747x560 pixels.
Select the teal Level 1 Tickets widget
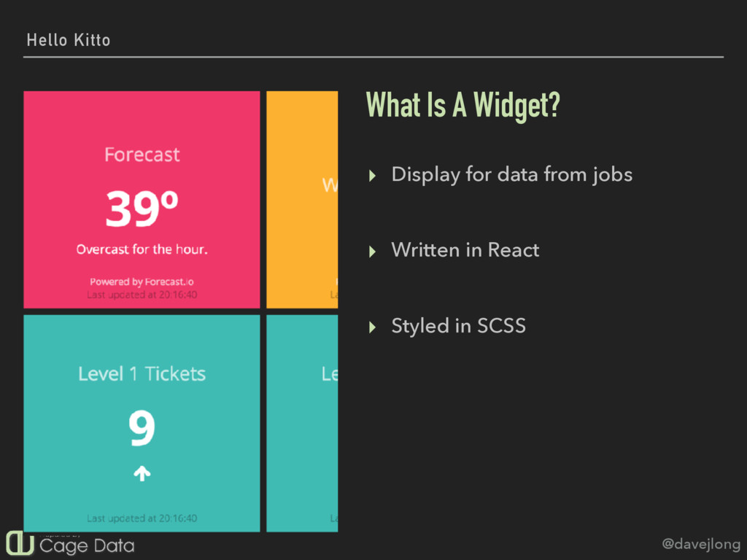(x=142, y=424)
